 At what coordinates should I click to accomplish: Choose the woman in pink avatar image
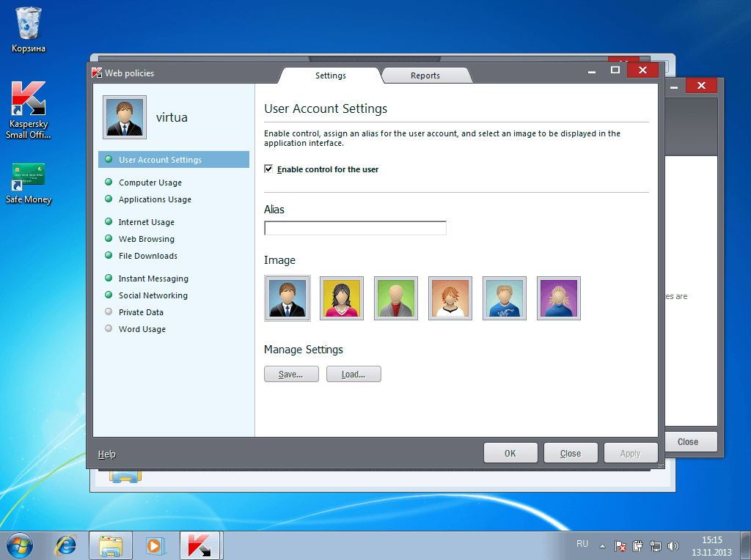[x=342, y=298]
